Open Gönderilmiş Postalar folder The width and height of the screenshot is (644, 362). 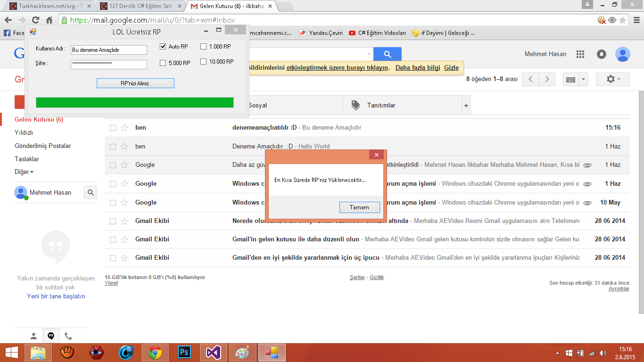click(x=43, y=146)
